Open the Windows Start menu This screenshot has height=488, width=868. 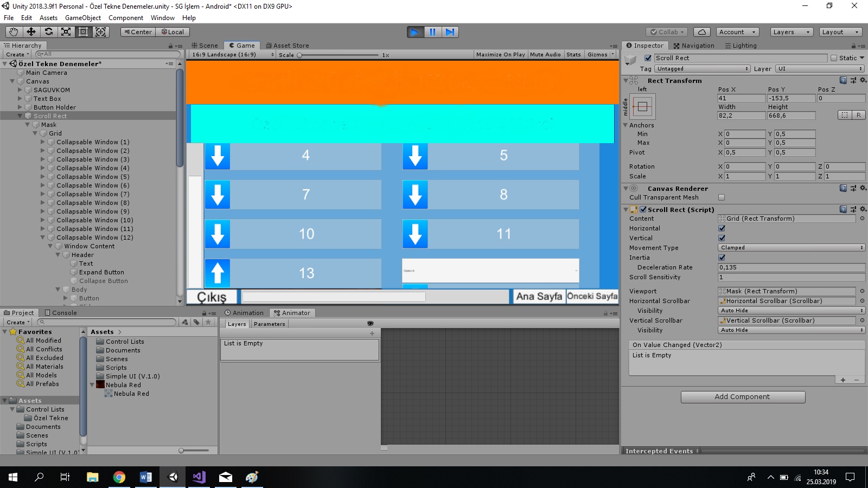(13, 477)
